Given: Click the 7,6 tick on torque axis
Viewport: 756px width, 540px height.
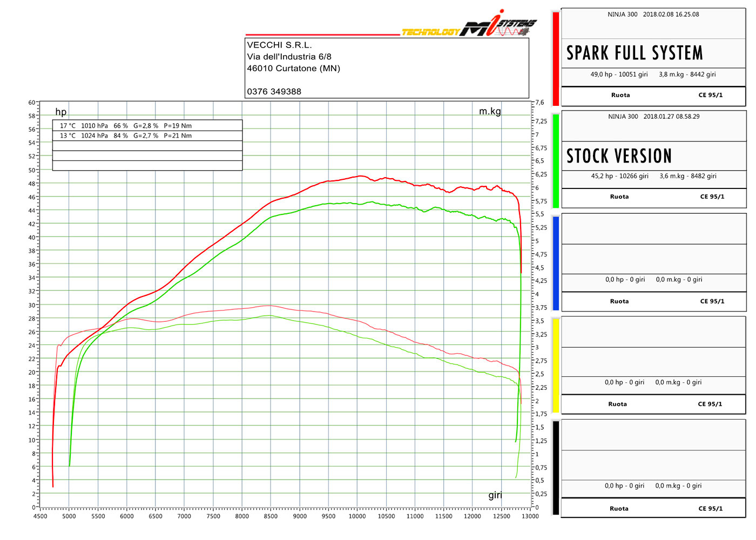Looking at the screenshot, I should (540, 103).
